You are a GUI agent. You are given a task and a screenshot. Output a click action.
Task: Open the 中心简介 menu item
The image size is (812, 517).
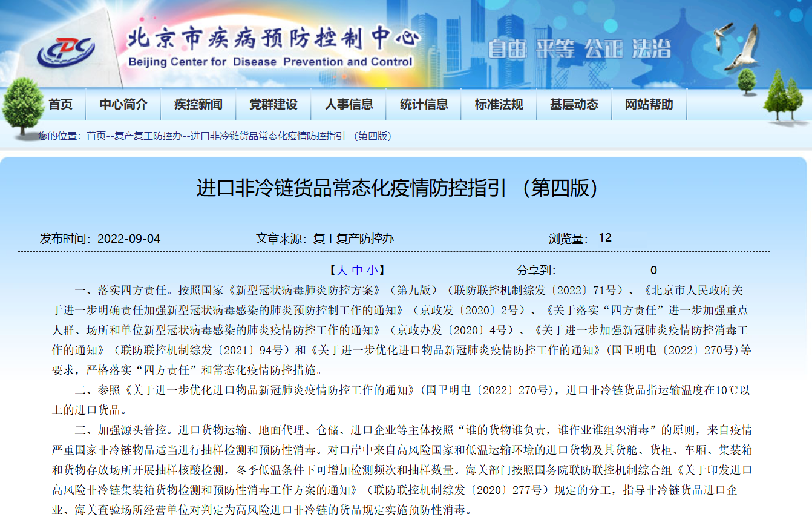[123, 105]
